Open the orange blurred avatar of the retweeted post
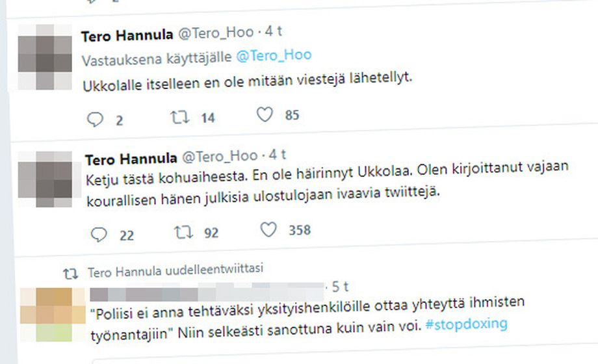Screen dimensions: 598x364 [52, 315]
